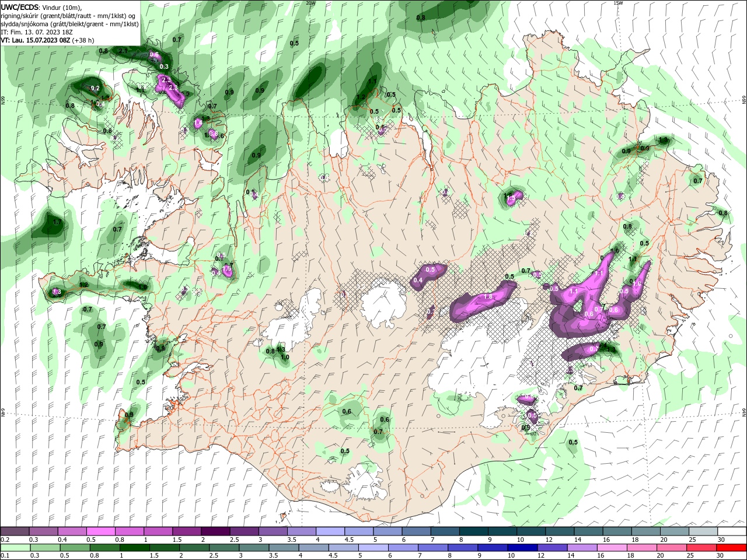This screenshot has height=560, width=747.
Task: Click the 15W longitude label
Action: point(618,3)
